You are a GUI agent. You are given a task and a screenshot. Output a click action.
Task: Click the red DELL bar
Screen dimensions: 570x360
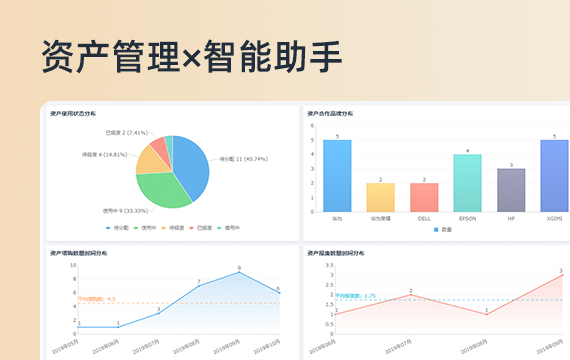tap(424, 197)
